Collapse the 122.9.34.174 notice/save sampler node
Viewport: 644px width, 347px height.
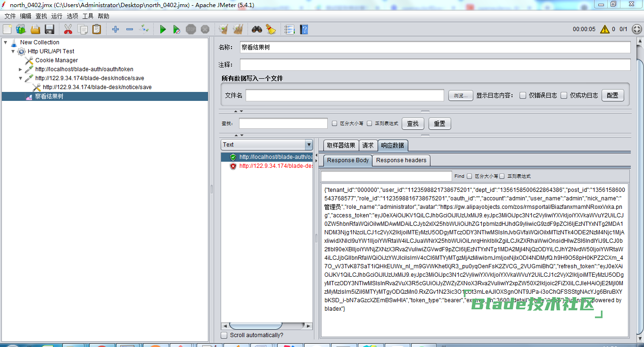coord(21,78)
